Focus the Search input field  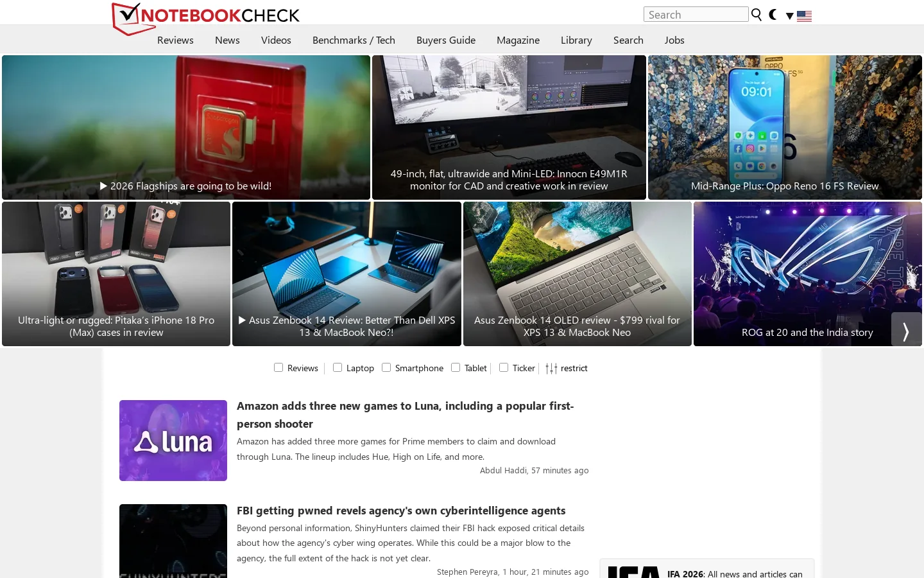696,14
